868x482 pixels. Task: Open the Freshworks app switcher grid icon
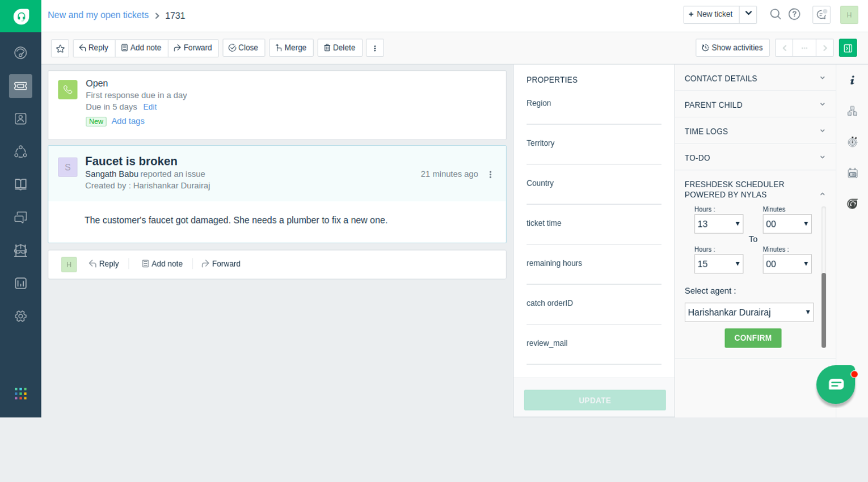click(20, 393)
